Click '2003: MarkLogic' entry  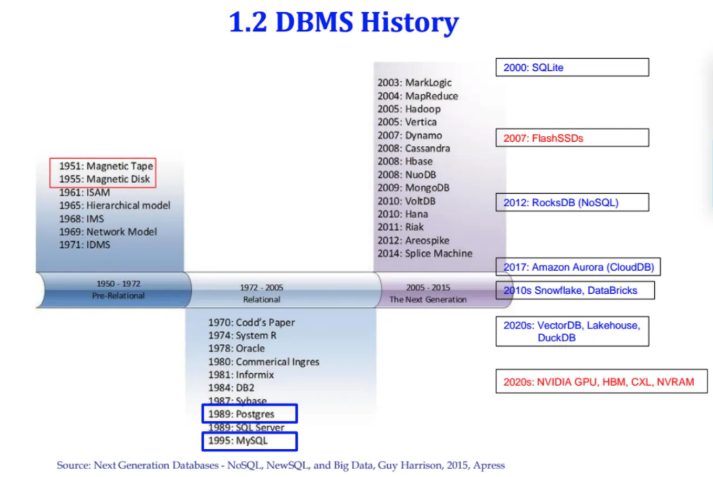click(414, 83)
